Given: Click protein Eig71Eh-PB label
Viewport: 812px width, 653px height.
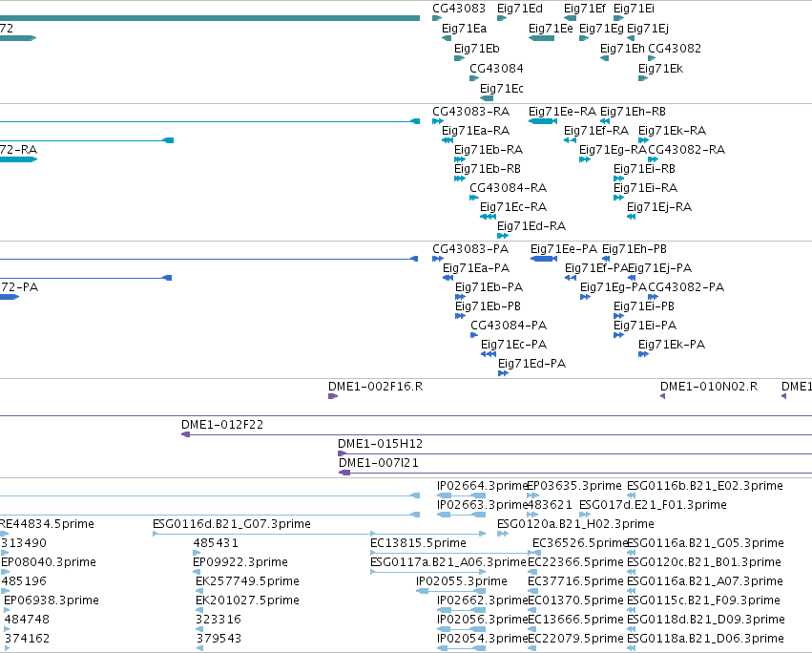Looking at the screenshot, I should (x=634, y=249).
